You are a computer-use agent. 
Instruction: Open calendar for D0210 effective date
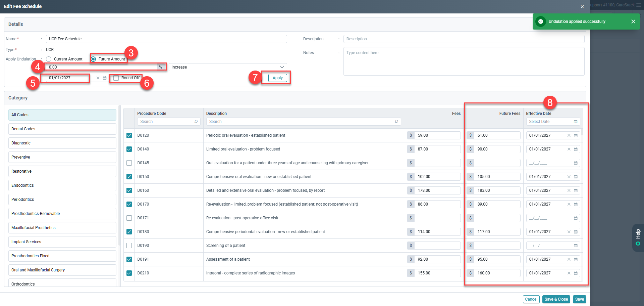tap(576, 273)
